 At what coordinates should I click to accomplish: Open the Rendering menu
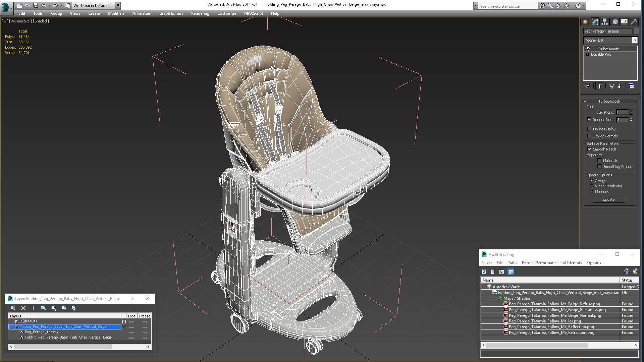tap(200, 13)
